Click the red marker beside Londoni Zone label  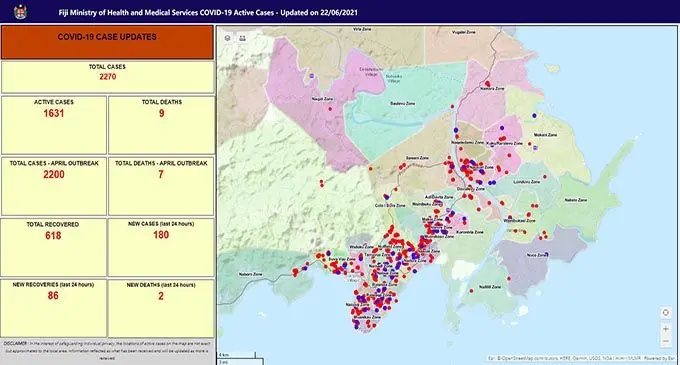click(545, 177)
